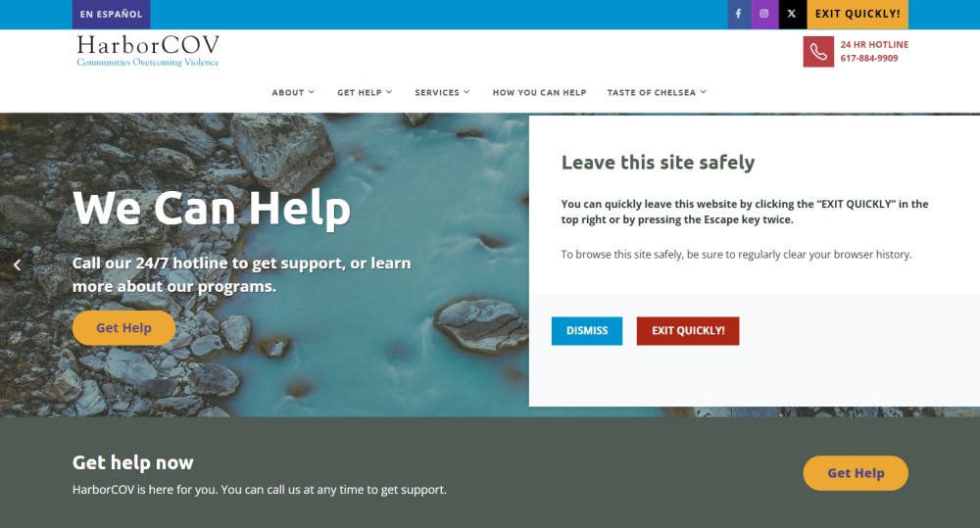Open the X (Twitter) social icon
This screenshot has height=528, width=980.
[792, 14]
